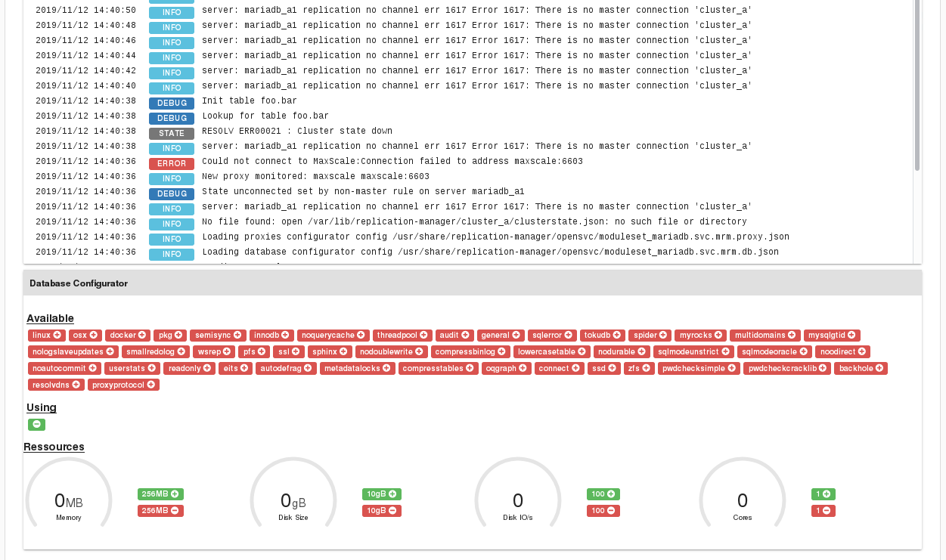Add the pwdcheckcracklib tag
This screenshot has height=560, width=946.
coord(786,368)
